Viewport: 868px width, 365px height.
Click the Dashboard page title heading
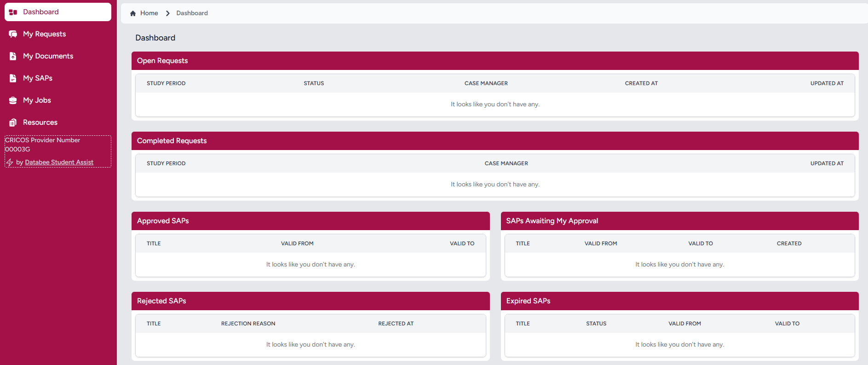[155, 38]
